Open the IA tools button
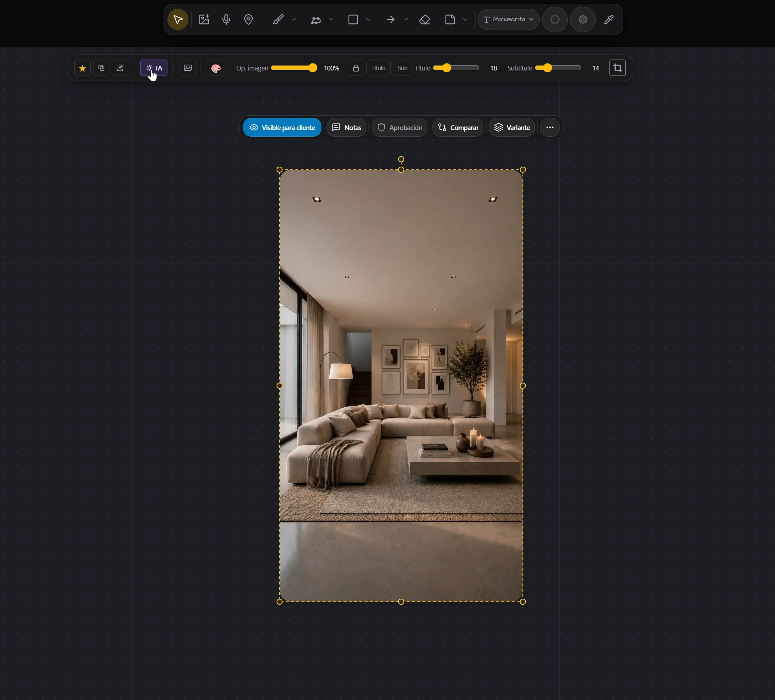 coord(154,68)
